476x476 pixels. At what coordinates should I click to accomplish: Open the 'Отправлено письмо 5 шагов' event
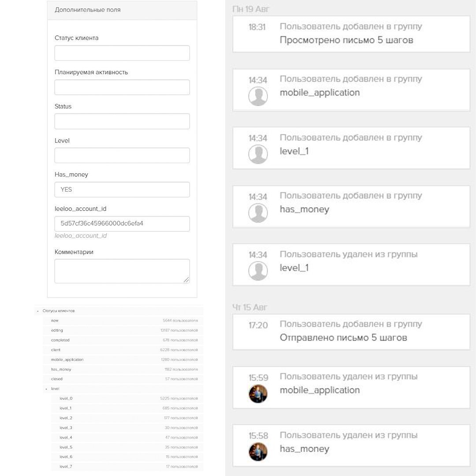tap(351, 332)
